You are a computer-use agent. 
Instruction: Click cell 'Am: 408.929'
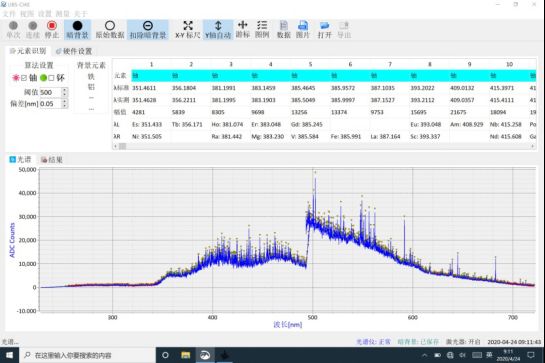(x=469, y=124)
